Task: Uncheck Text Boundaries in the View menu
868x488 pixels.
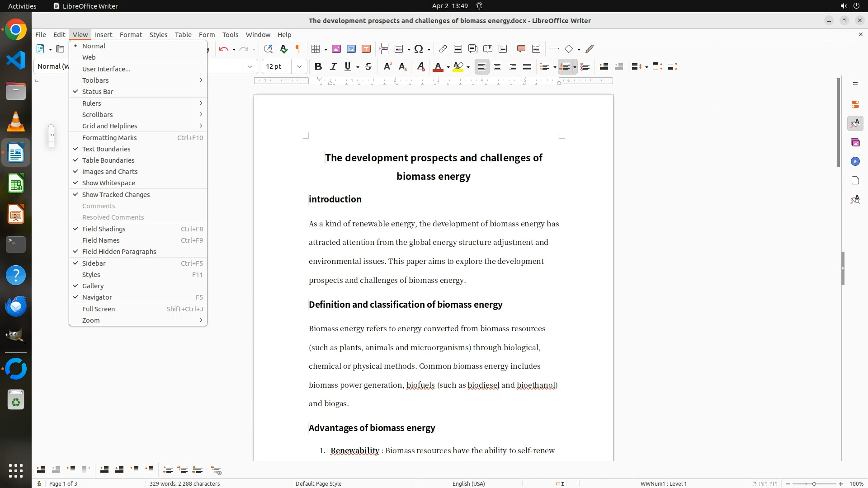Action: tap(106, 149)
